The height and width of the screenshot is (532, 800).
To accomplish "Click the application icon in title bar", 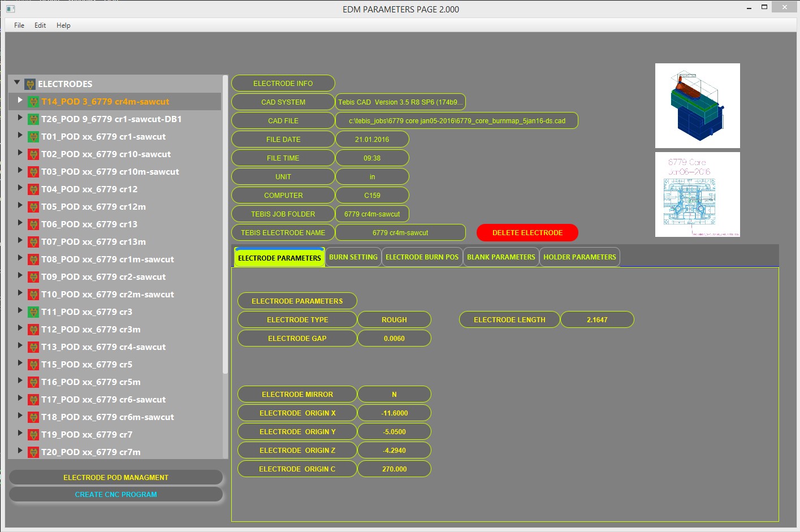I will click(10, 9).
